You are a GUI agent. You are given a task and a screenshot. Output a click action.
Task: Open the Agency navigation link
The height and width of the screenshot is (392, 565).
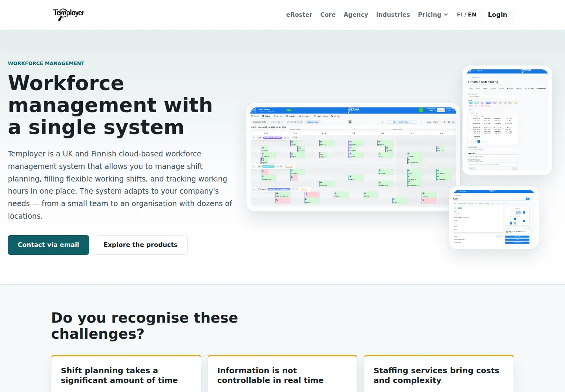point(355,15)
